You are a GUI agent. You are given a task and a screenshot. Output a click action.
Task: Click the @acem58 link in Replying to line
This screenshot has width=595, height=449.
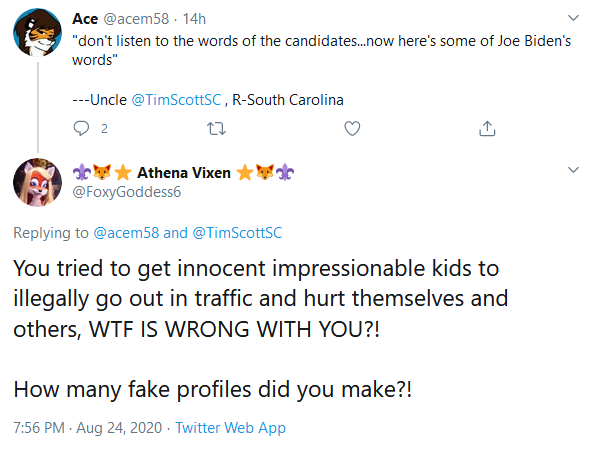[126, 233]
